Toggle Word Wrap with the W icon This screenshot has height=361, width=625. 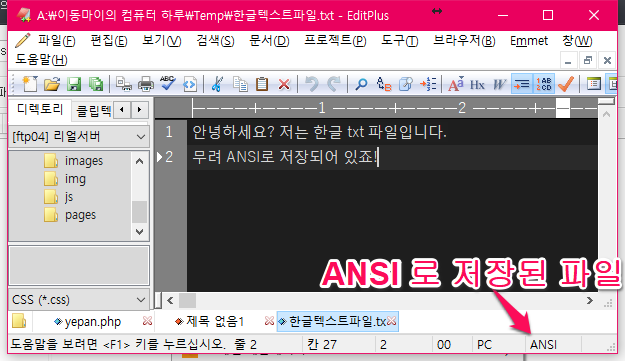coord(499,84)
